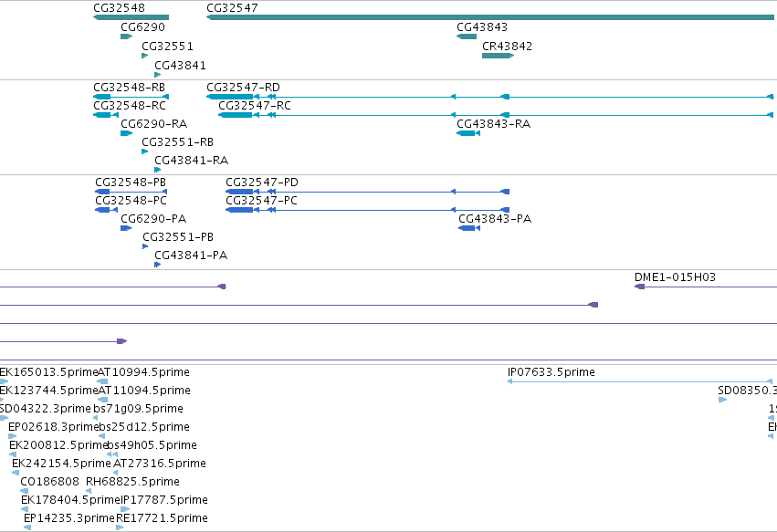Click the CG32547-RD label text
Viewport: 777px width, 532px height.
pos(243,88)
